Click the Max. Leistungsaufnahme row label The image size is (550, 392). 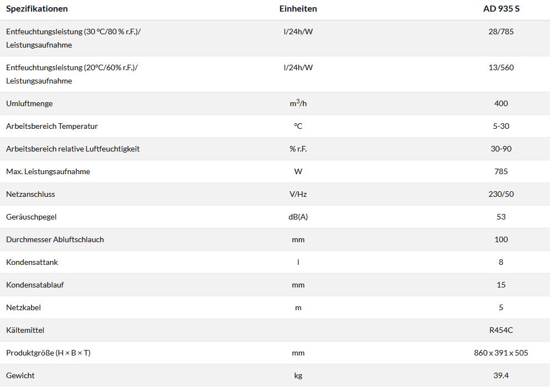click(x=48, y=171)
